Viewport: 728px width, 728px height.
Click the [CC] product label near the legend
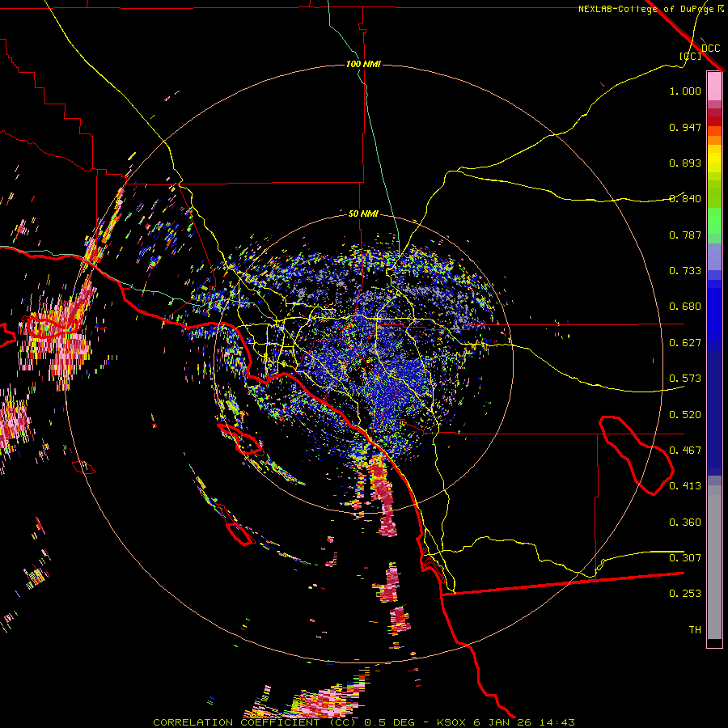691,56
